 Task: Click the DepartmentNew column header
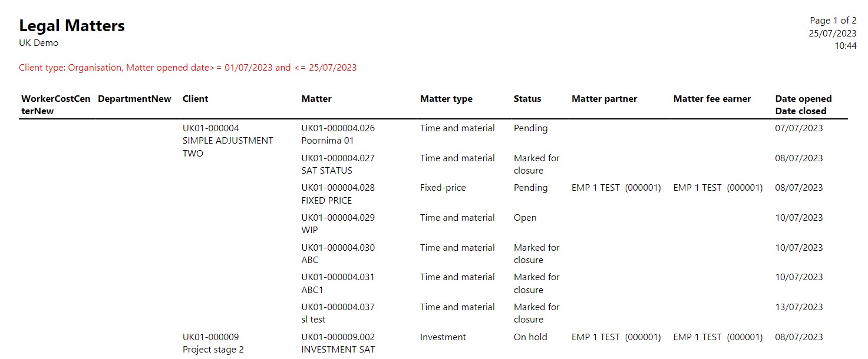point(134,99)
